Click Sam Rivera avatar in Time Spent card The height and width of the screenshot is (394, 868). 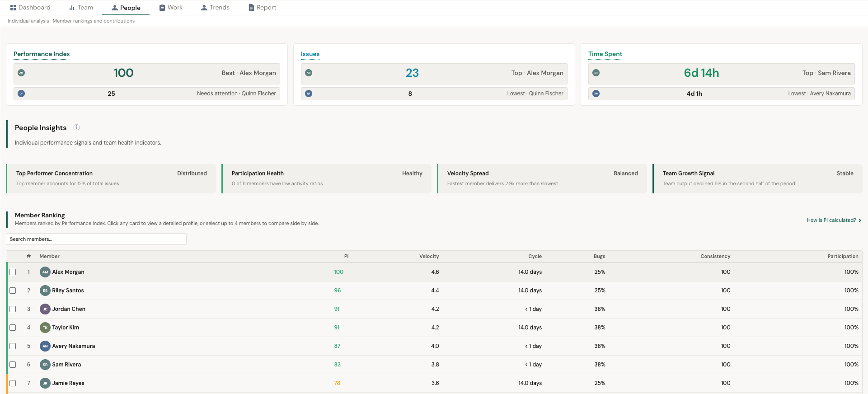[x=596, y=73]
